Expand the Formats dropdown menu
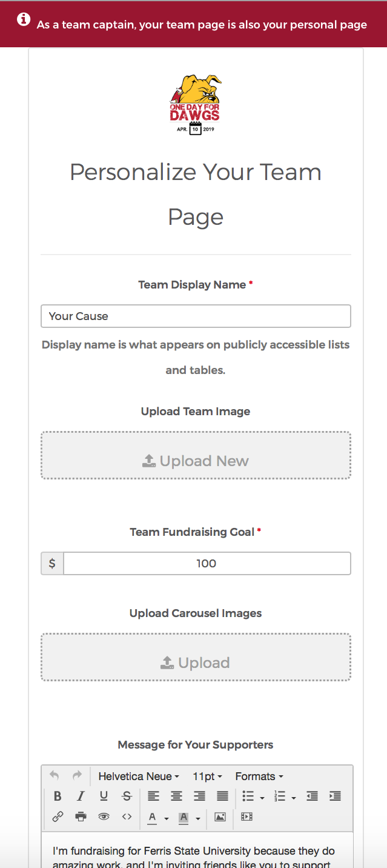 (x=259, y=776)
